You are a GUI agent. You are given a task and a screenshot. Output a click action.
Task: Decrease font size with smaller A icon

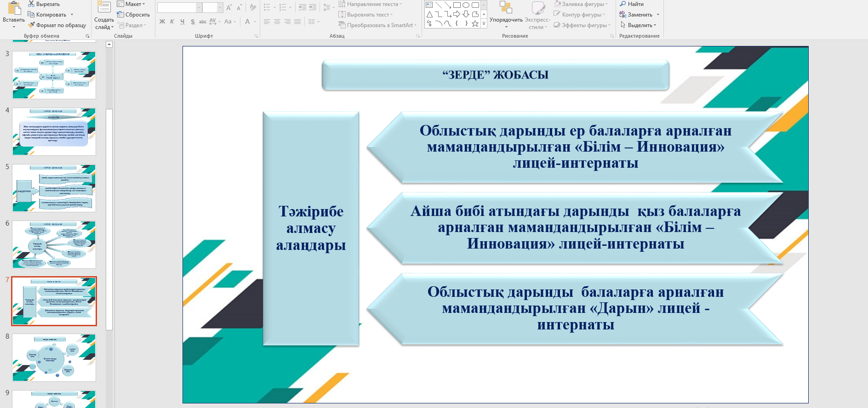pos(239,7)
